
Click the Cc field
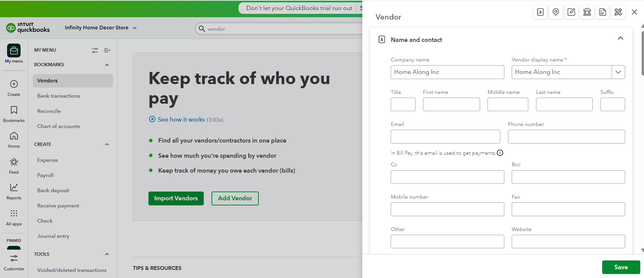447,177
